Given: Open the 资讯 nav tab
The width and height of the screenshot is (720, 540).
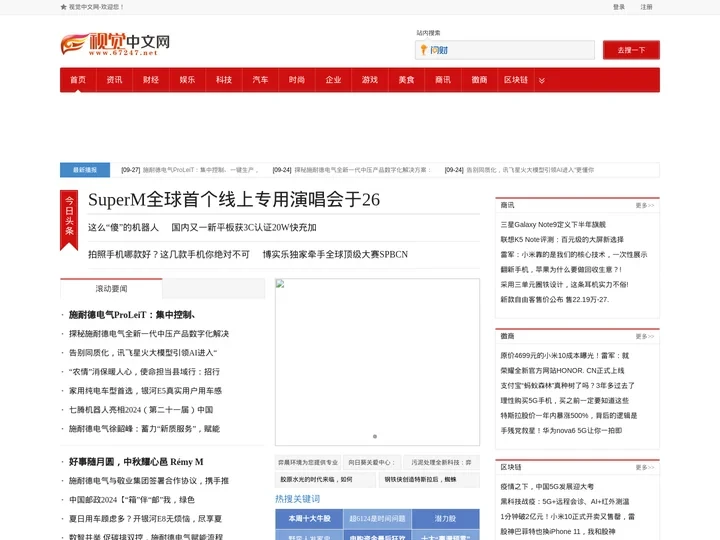Looking at the screenshot, I should 114,80.
